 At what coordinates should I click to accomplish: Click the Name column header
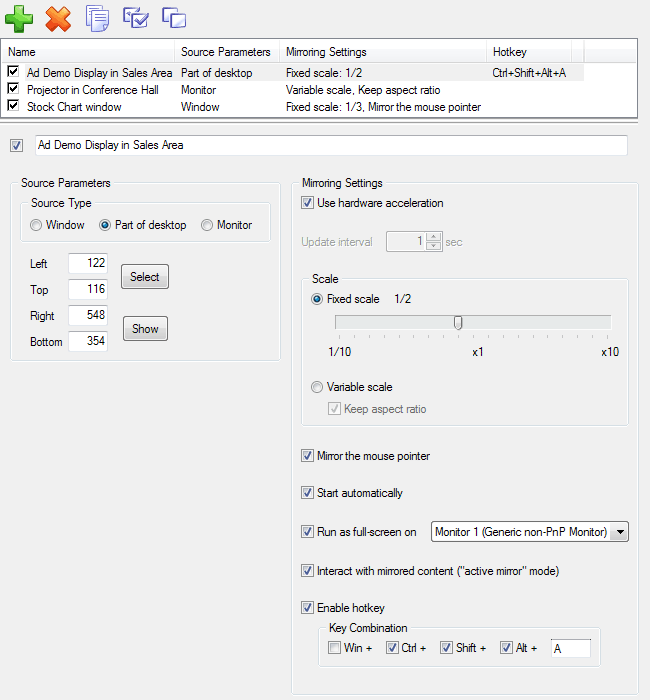tap(88, 52)
